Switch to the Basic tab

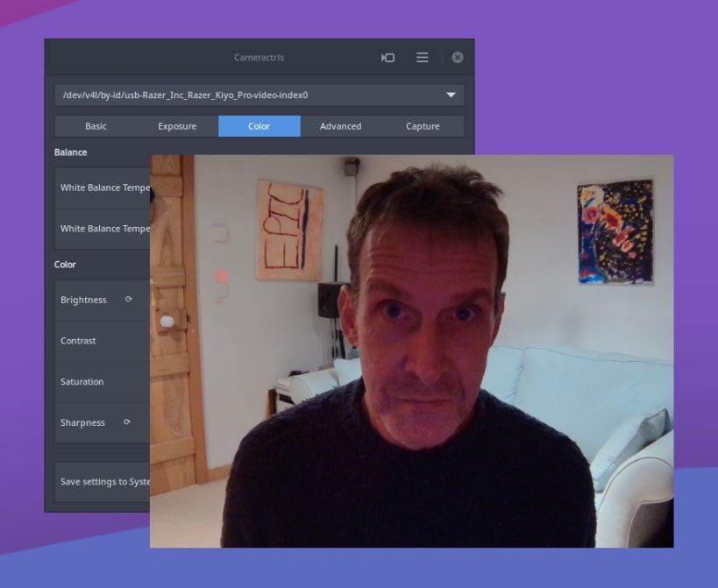coord(96,126)
